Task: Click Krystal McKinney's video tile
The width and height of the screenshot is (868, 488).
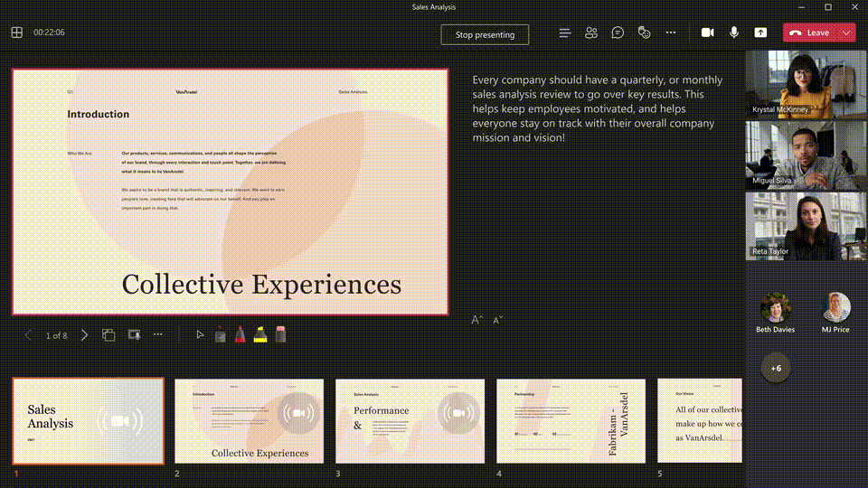Action: pos(806,84)
